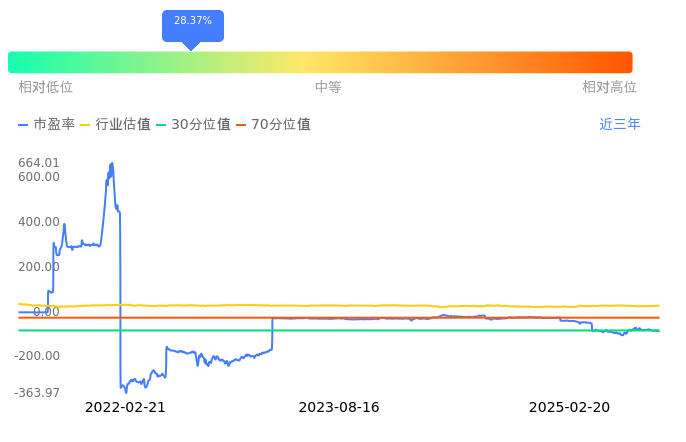
Task: Select the 2025-02-20 date on the axis
Action: (x=569, y=408)
